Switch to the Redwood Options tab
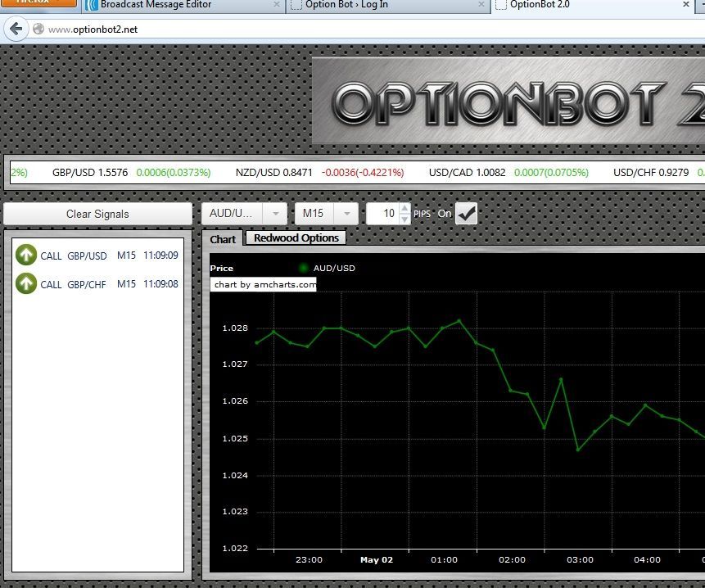 (x=296, y=237)
